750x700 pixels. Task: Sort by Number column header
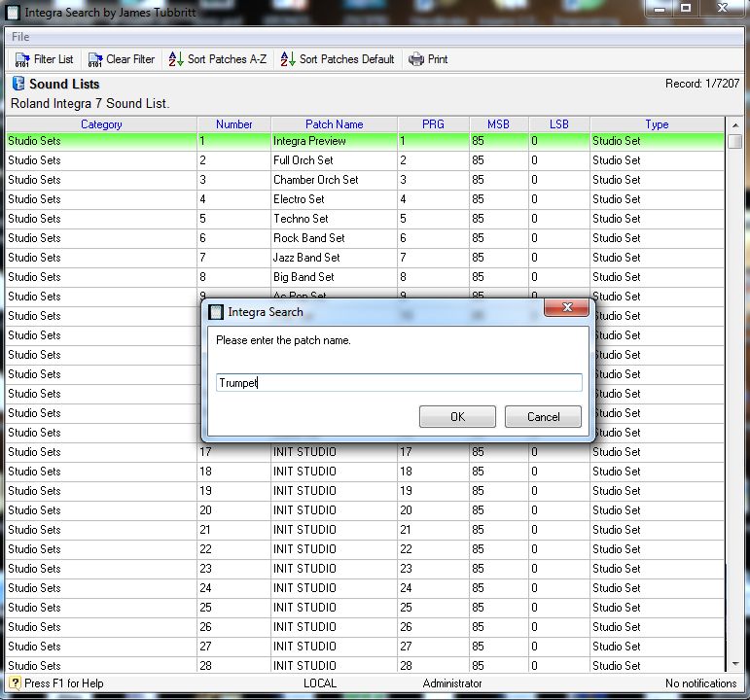[x=233, y=124]
